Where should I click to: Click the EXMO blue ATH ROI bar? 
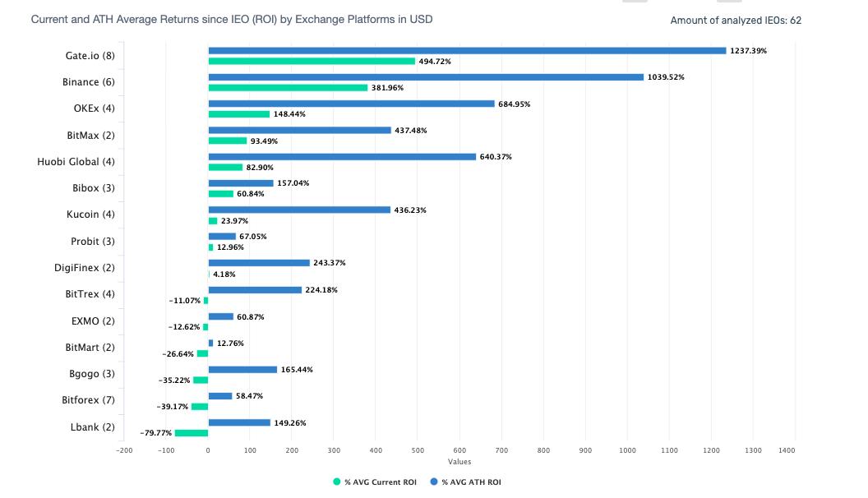(221, 317)
